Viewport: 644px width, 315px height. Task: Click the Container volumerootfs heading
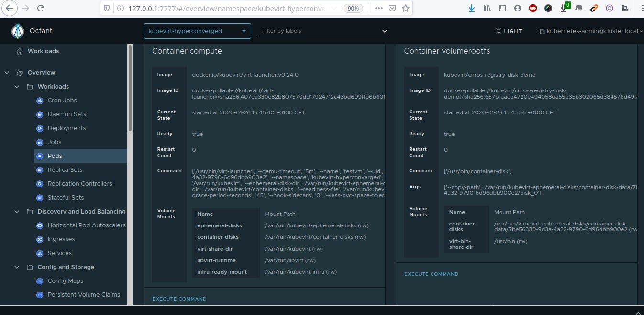[447, 51]
